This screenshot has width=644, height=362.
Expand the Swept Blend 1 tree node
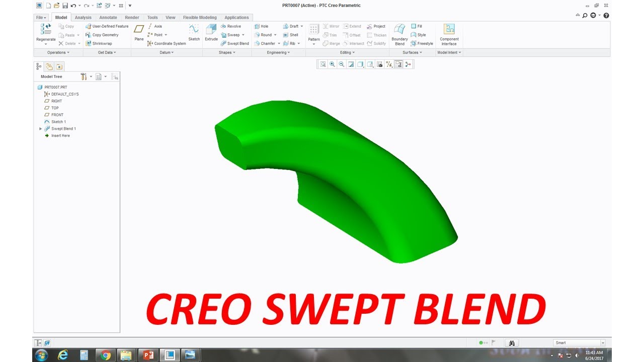point(41,129)
